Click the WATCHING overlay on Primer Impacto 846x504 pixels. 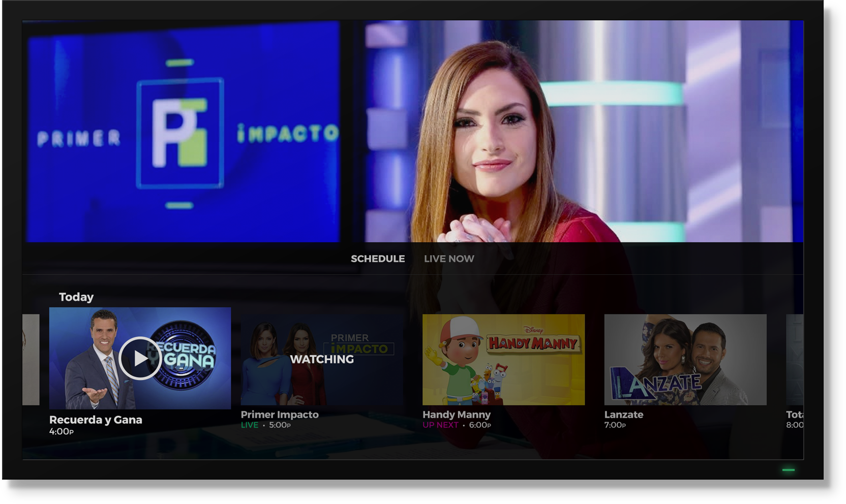point(322,359)
